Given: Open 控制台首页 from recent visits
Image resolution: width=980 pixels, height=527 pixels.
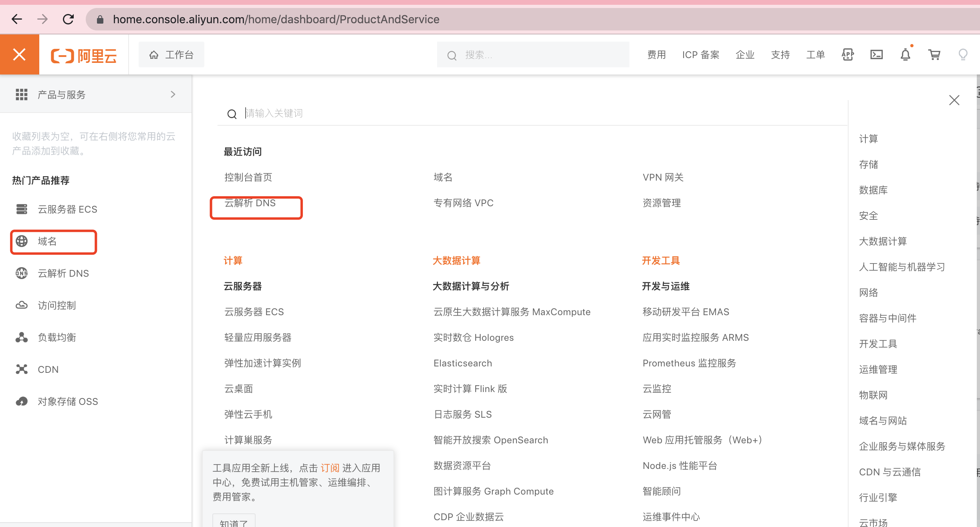Looking at the screenshot, I should point(248,177).
